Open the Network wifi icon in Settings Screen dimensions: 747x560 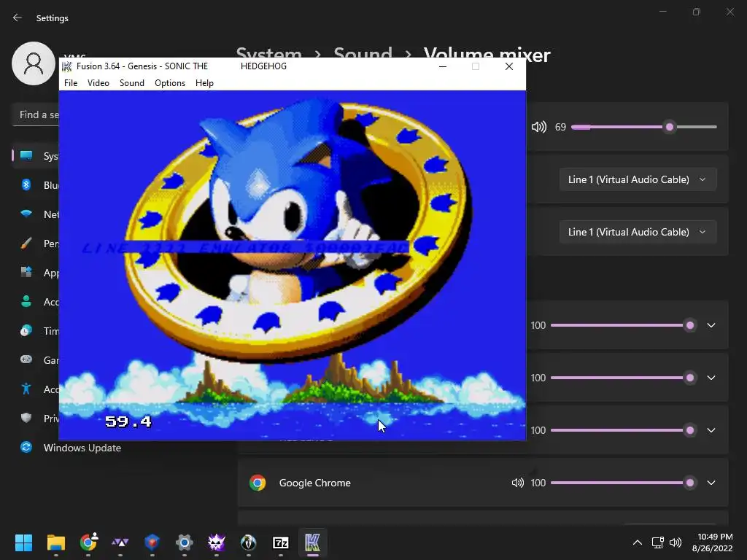point(26,214)
